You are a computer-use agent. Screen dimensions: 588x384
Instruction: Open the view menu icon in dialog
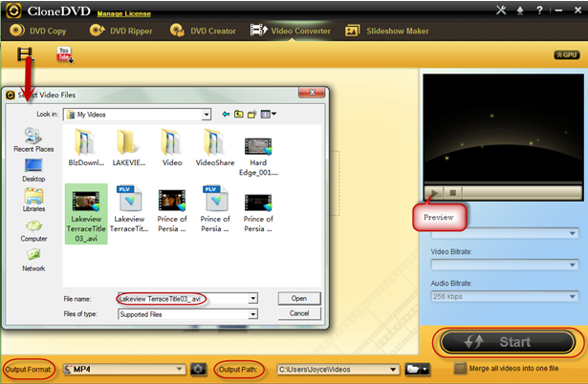pyautogui.click(x=268, y=114)
